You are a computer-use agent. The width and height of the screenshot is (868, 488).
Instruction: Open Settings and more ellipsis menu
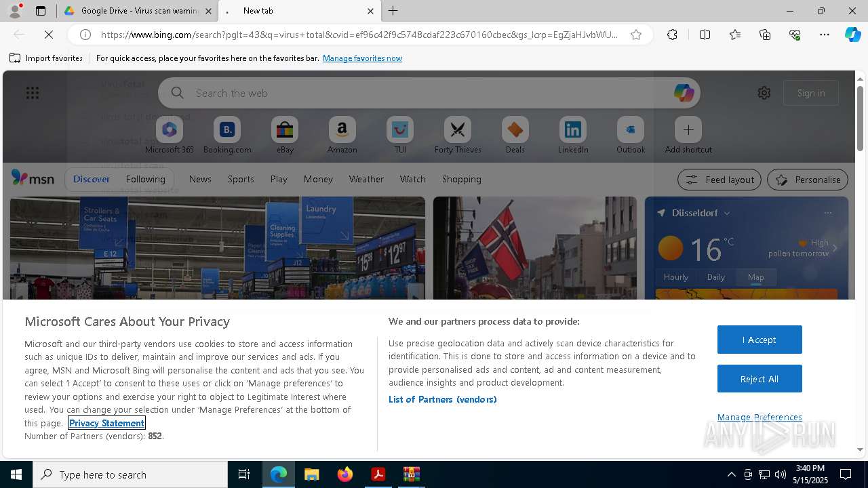[x=825, y=35]
